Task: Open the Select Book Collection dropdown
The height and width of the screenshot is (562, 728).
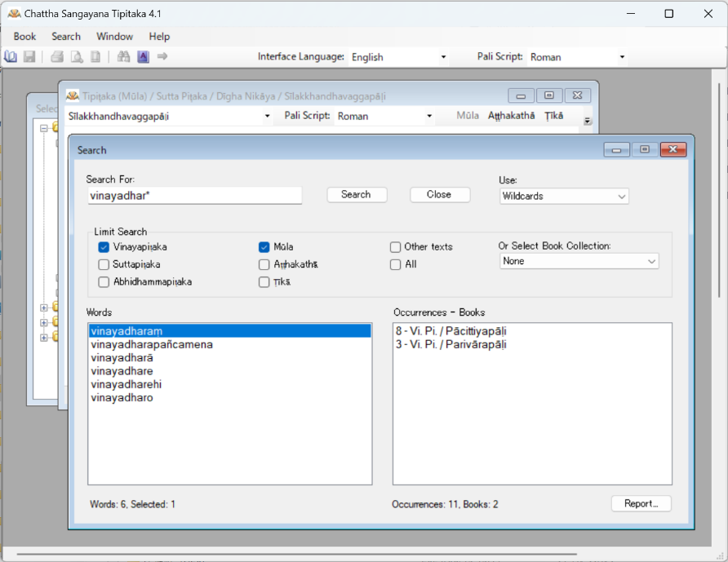Action: pos(579,261)
